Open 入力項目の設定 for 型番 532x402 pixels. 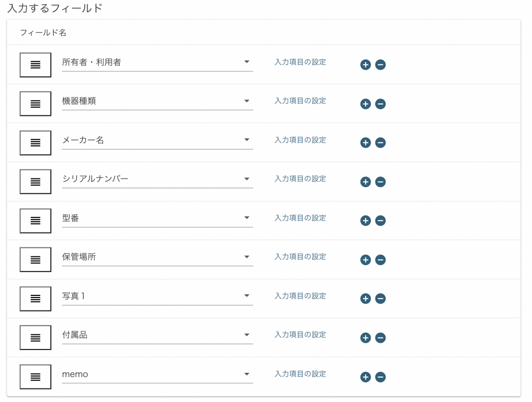(x=300, y=218)
